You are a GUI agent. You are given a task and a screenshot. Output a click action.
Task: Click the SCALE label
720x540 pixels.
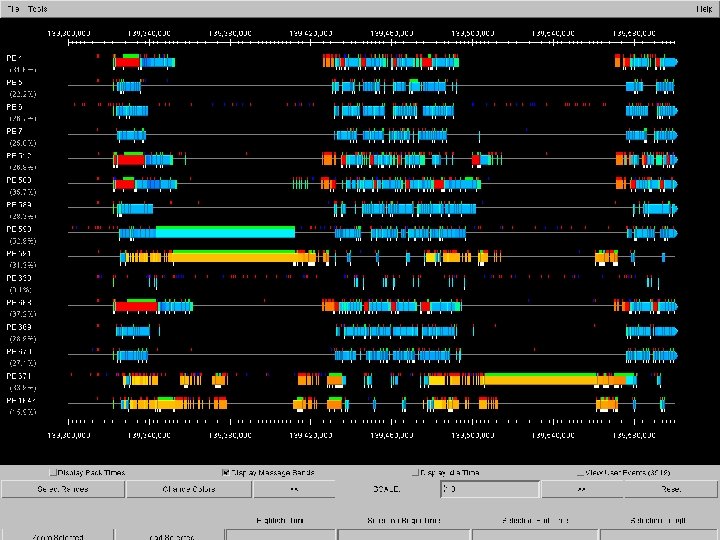[387, 489]
